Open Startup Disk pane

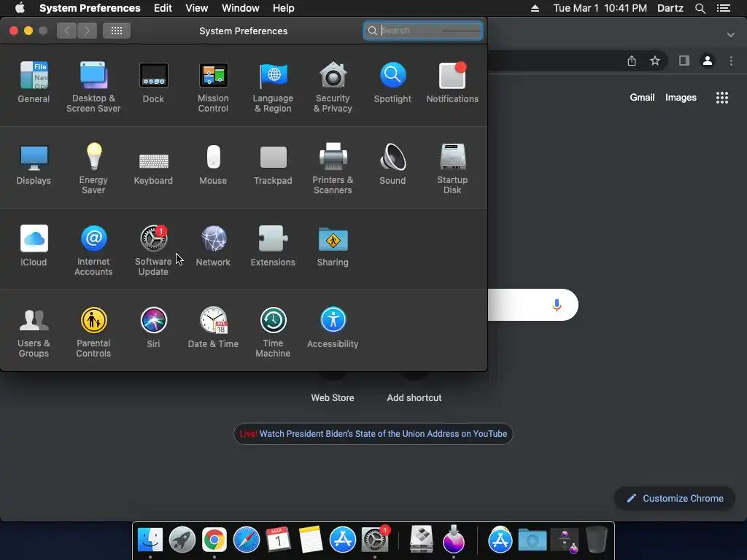coord(452,168)
